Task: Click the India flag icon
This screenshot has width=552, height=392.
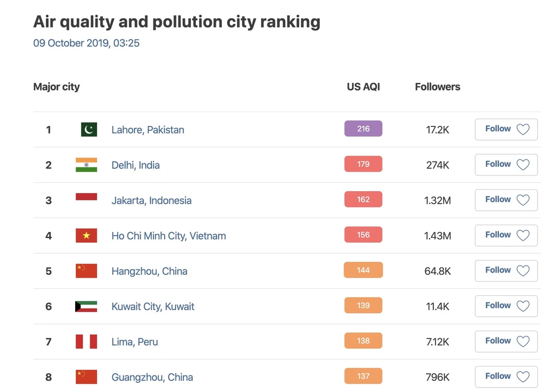Action: [86, 165]
